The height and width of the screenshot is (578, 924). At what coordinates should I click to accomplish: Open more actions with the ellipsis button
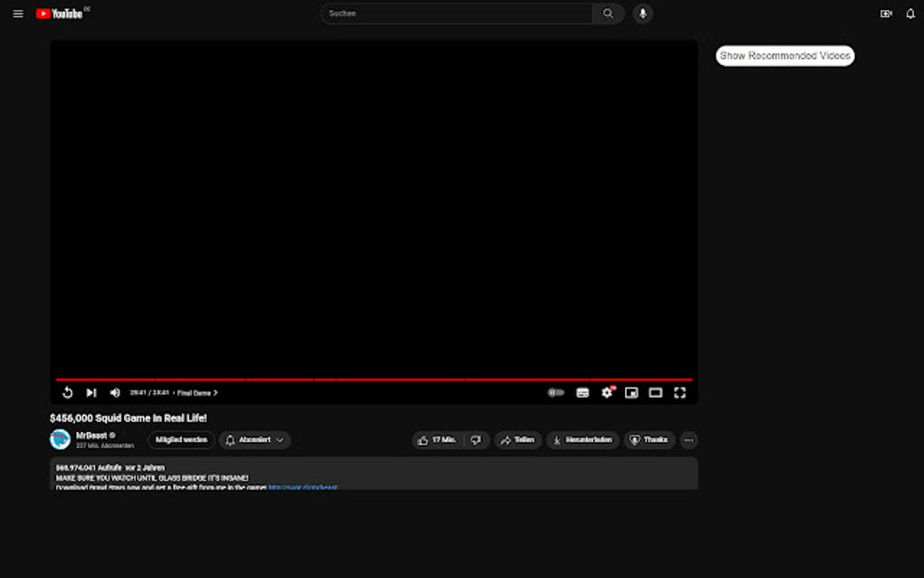pyautogui.click(x=688, y=439)
